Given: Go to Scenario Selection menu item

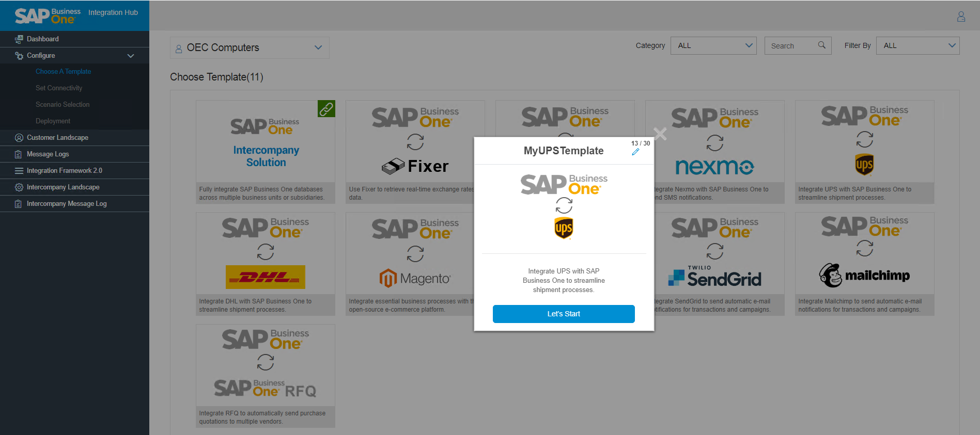Looking at the screenshot, I should [63, 105].
